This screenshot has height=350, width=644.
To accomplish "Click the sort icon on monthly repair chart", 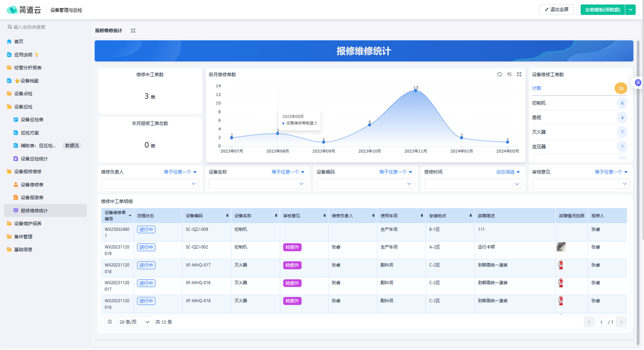I will click(509, 75).
